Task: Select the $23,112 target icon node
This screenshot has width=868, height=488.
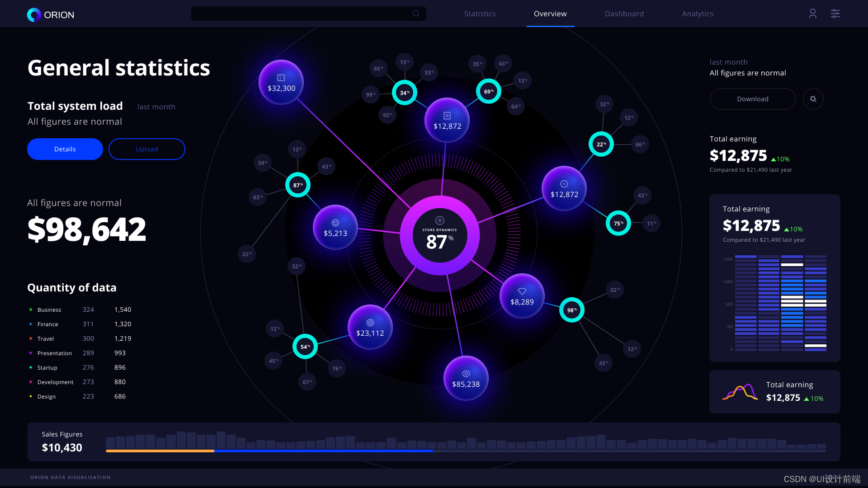Action: tap(370, 327)
